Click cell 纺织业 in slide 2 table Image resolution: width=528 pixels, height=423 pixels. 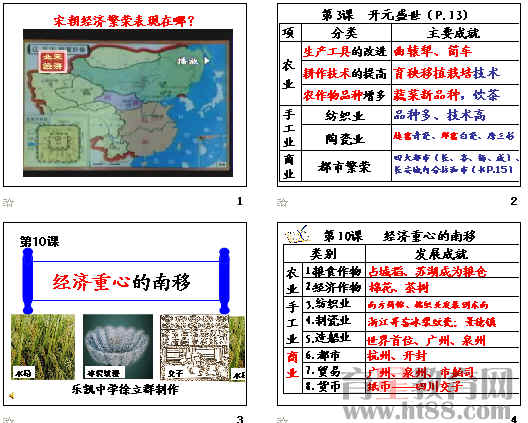tap(346, 115)
